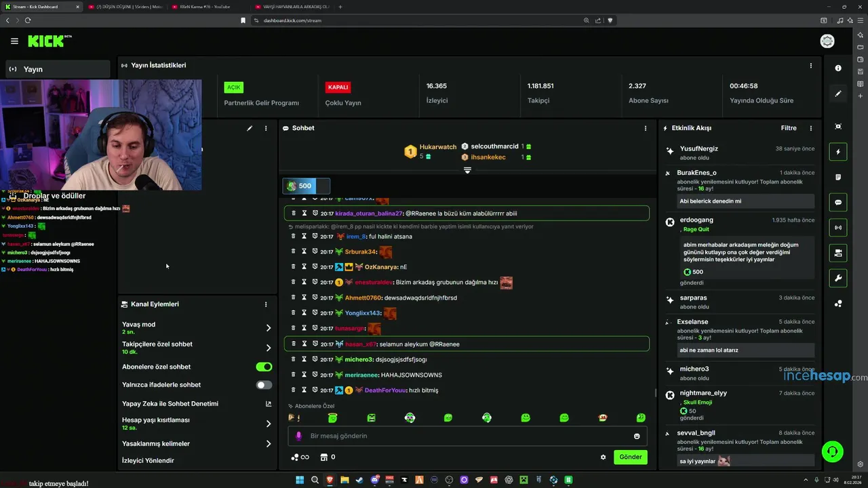Delete DeathForYouu's message with trash icon
Screen dimensions: 868x488
(x=293, y=390)
